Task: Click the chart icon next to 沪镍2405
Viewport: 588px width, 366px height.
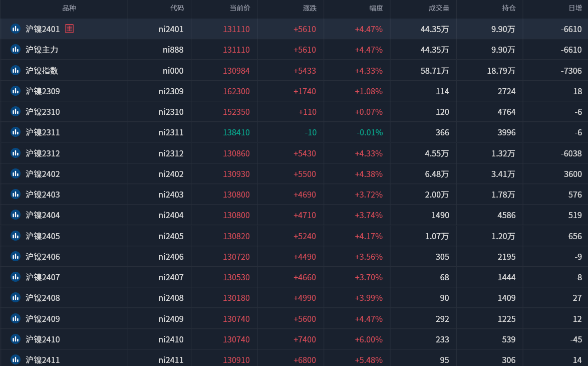Action: (x=16, y=236)
